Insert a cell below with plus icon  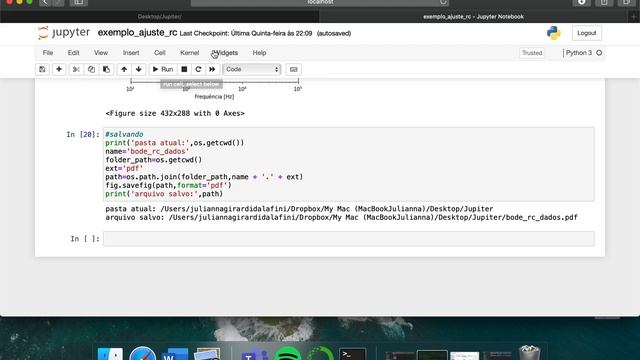[x=59, y=69]
